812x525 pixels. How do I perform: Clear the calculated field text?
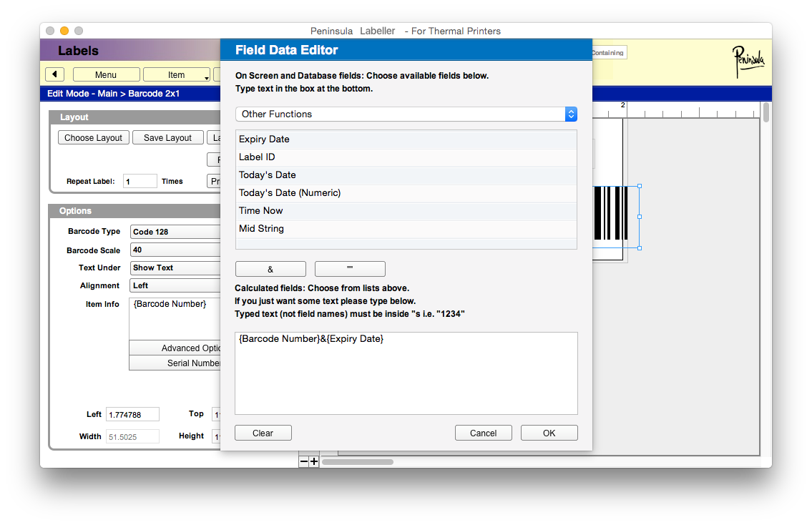tap(263, 433)
